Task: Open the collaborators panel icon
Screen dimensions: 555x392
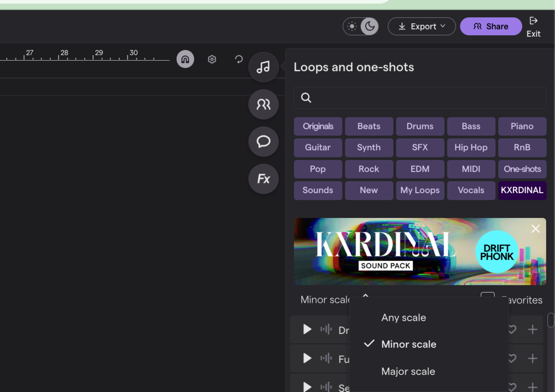Action: [263, 104]
